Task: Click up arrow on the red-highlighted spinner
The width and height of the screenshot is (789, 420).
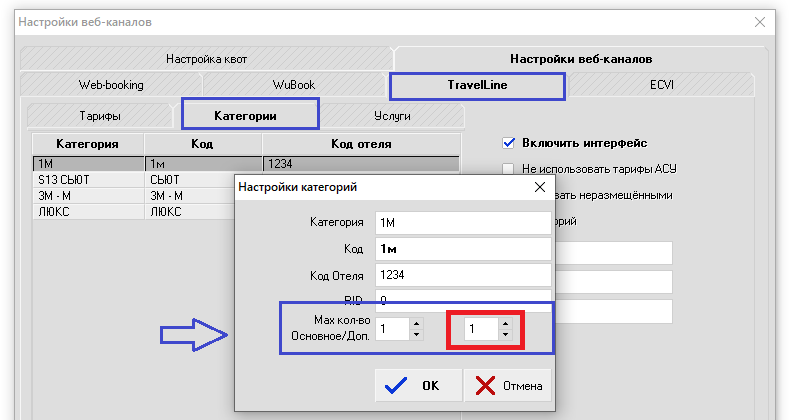Action: (505, 323)
